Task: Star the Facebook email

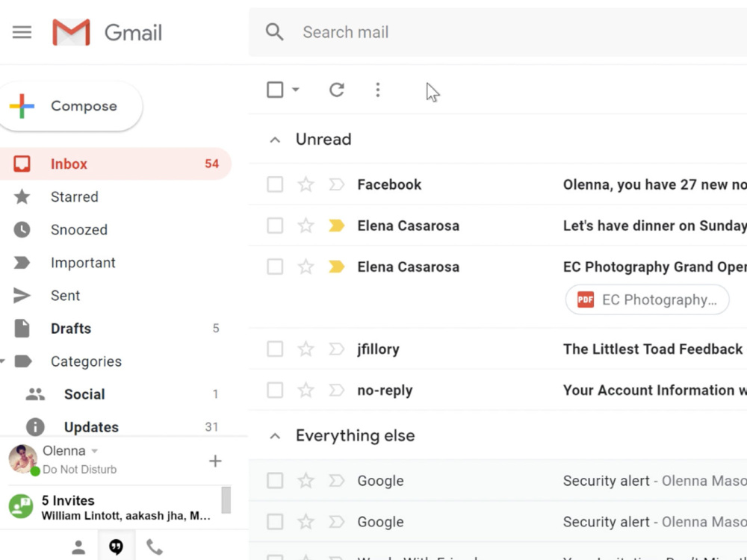Action: [306, 184]
